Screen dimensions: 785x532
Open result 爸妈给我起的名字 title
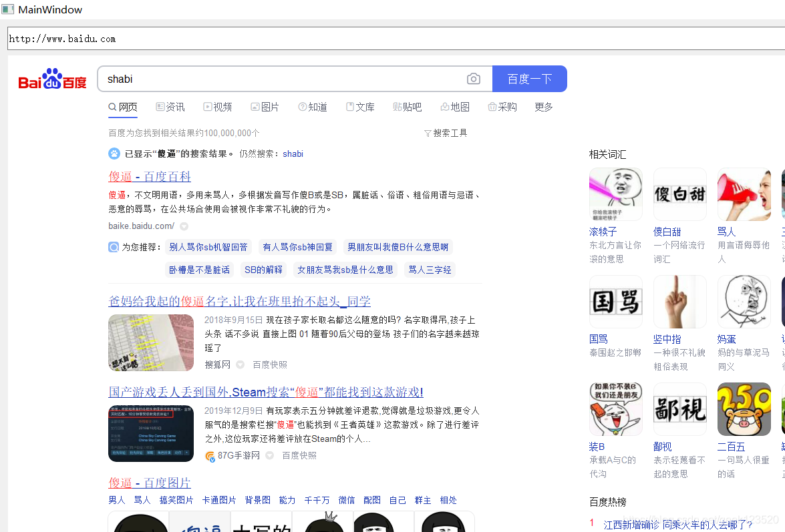240,301
